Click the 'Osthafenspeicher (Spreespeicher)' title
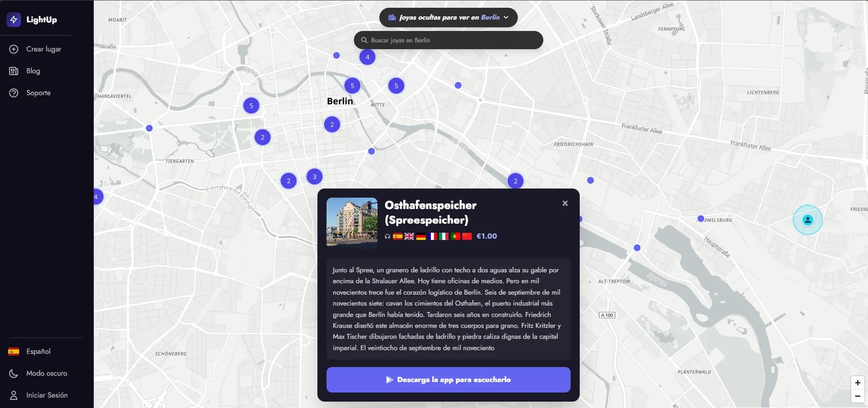Image resolution: width=868 pixels, height=408 pixels. pyautogui.click(x=431, y=213)
